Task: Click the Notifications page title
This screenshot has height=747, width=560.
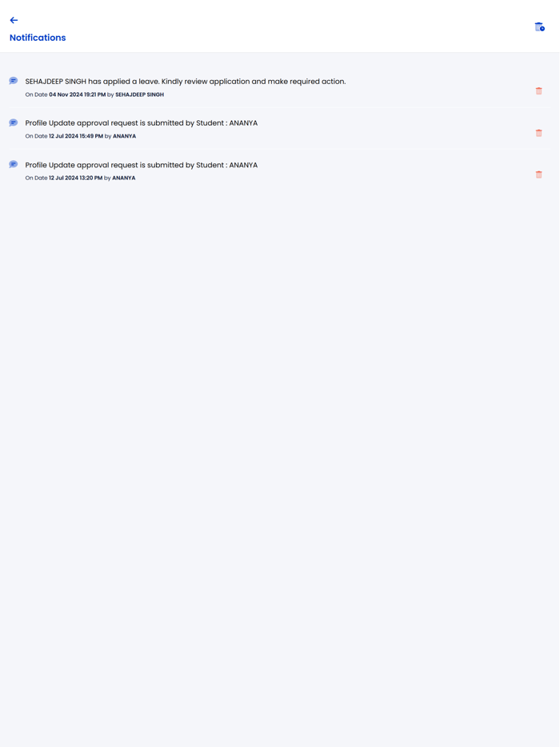Action: 38,38
